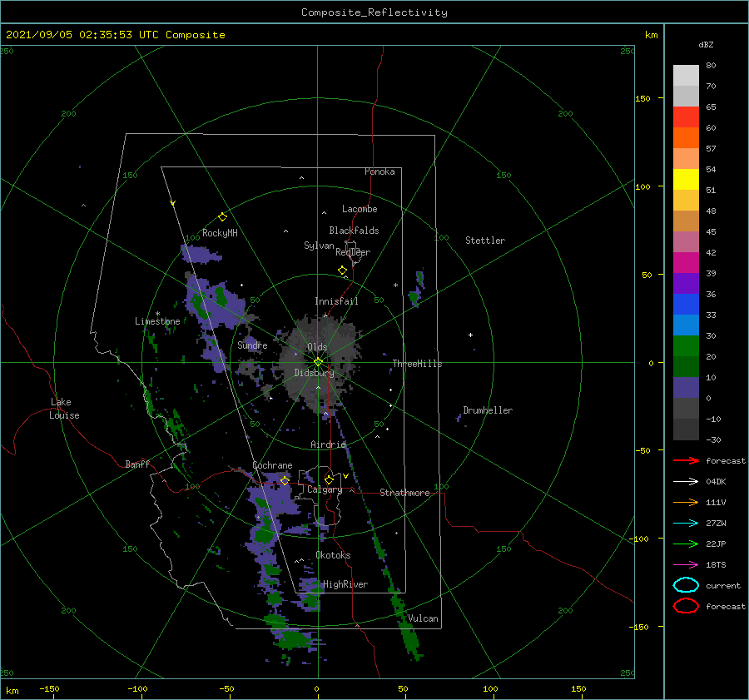The height and width of the screenshot is (700, 749).
Task: Click the dBZ legend heading
Action: [706, 44]
